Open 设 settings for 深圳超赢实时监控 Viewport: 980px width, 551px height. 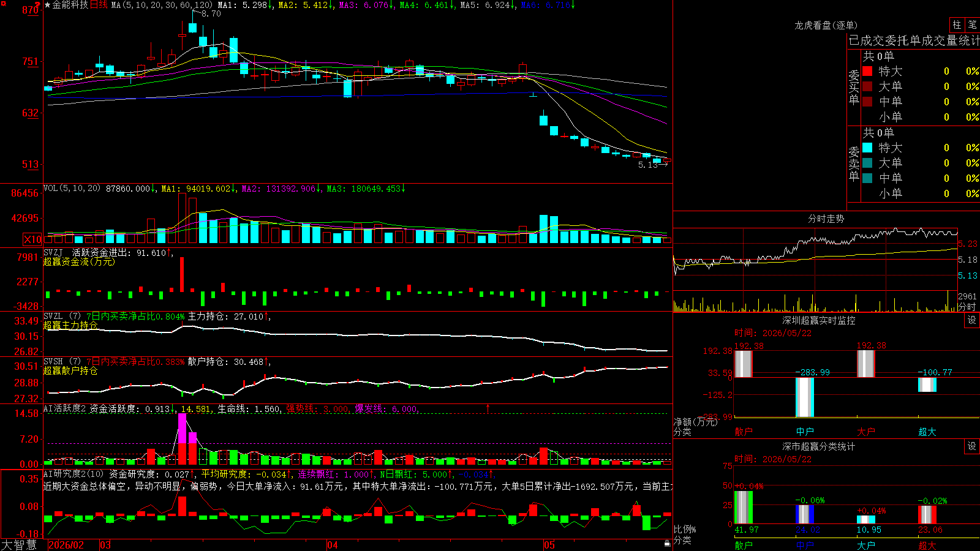point(972,320)
